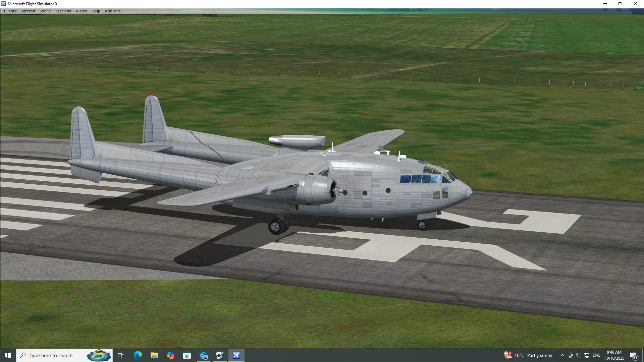Image resolution: width=644 pixels, height=362 pixels.
Task: Open the weather widget showing 18°C
Action: click(x=528, y=355)
